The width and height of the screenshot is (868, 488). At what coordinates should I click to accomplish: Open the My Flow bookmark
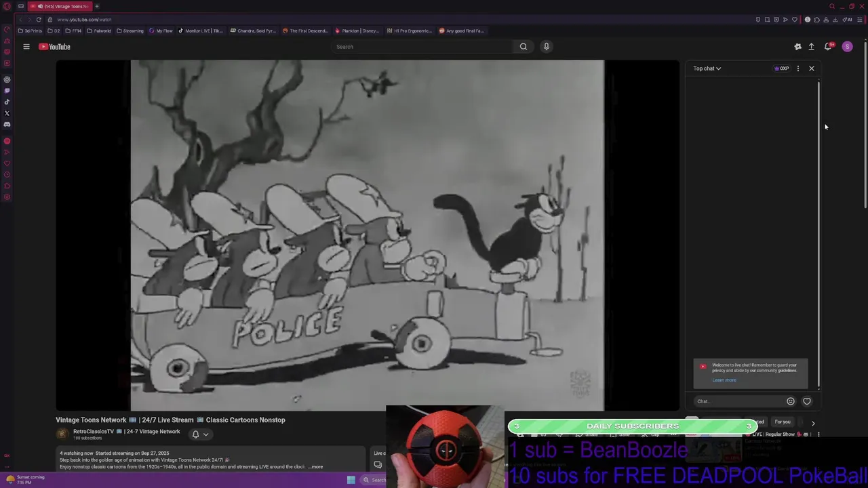tap(161, 30)
